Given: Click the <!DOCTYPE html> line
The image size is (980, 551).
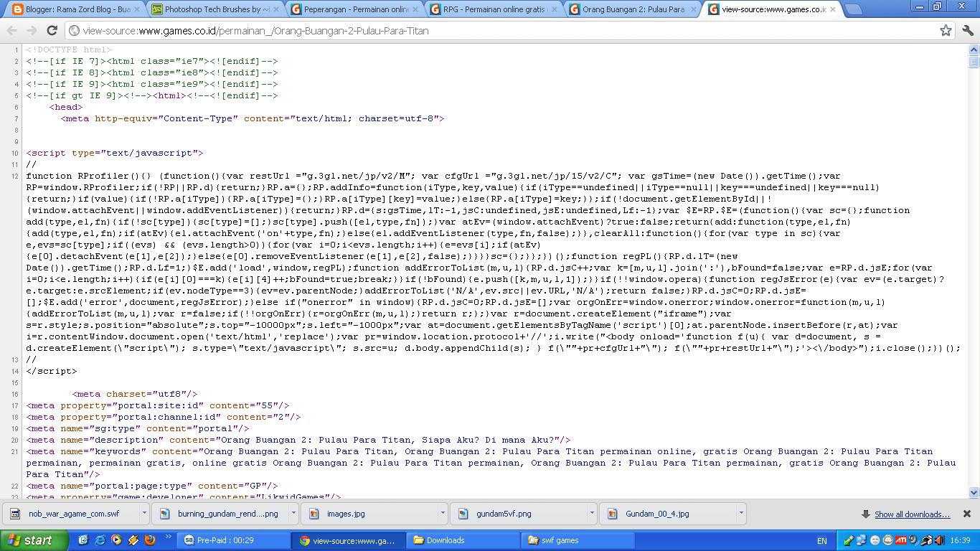Looking at the screenshot, I should (69, 50).
